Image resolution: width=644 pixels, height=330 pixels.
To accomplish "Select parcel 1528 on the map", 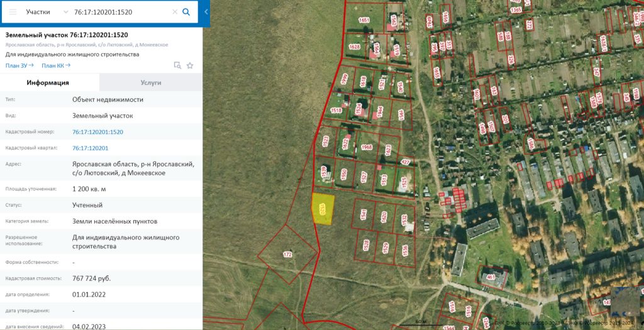I will point(365,245).
